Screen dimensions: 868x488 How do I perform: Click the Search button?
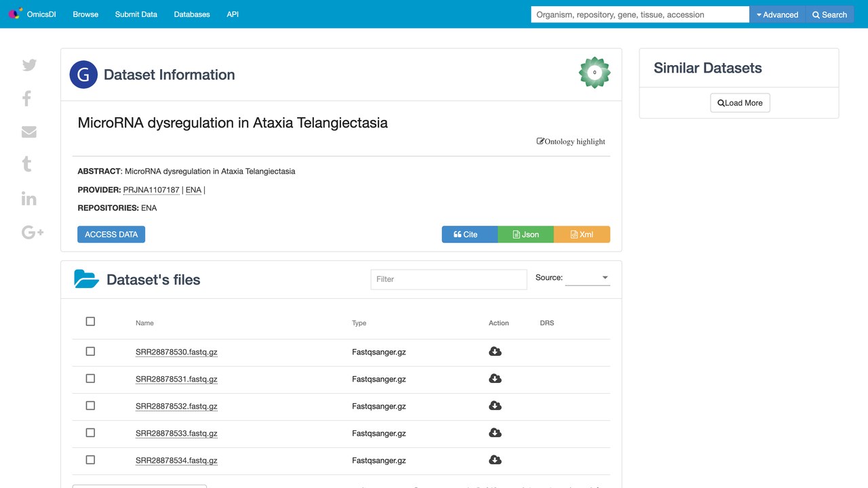(829, 14)
